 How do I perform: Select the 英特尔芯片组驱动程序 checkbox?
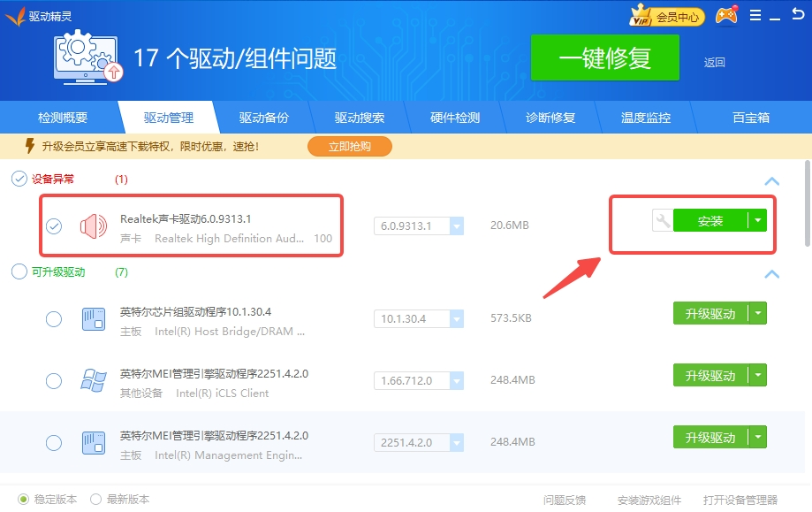(x=54, y=318)
